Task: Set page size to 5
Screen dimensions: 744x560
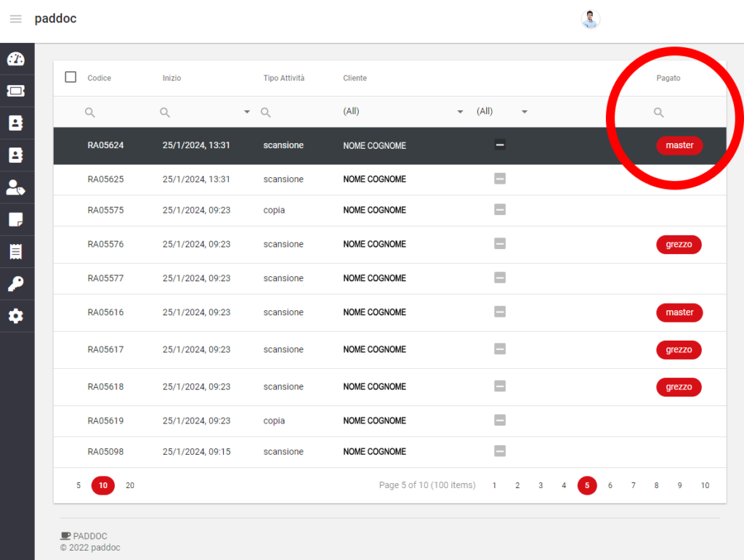Action: click(x=78, y=486)
